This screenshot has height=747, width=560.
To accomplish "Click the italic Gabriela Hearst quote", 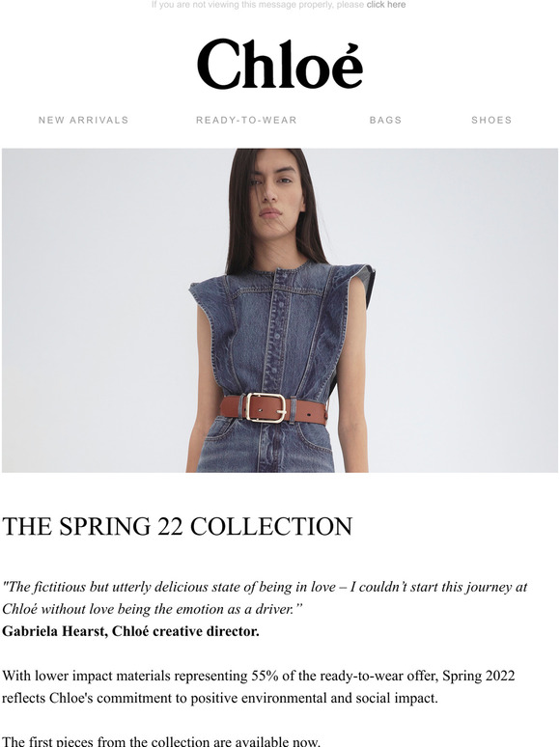I will (x=265, y=597).
